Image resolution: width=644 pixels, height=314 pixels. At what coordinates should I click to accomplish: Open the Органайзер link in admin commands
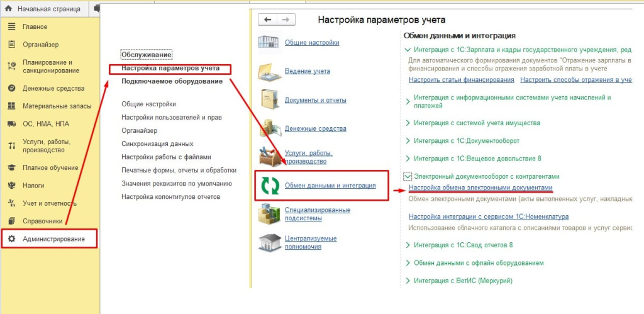[140, 131]
